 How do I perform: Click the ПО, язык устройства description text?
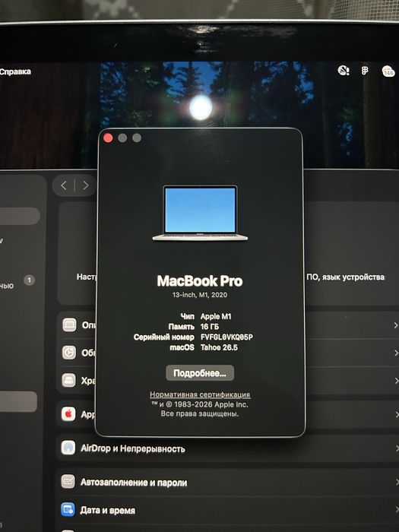coord(345,277)
